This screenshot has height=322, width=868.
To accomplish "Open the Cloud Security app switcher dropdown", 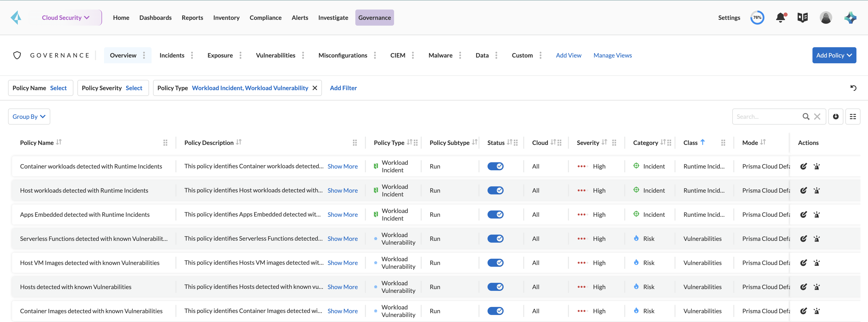I will [66, 18].
